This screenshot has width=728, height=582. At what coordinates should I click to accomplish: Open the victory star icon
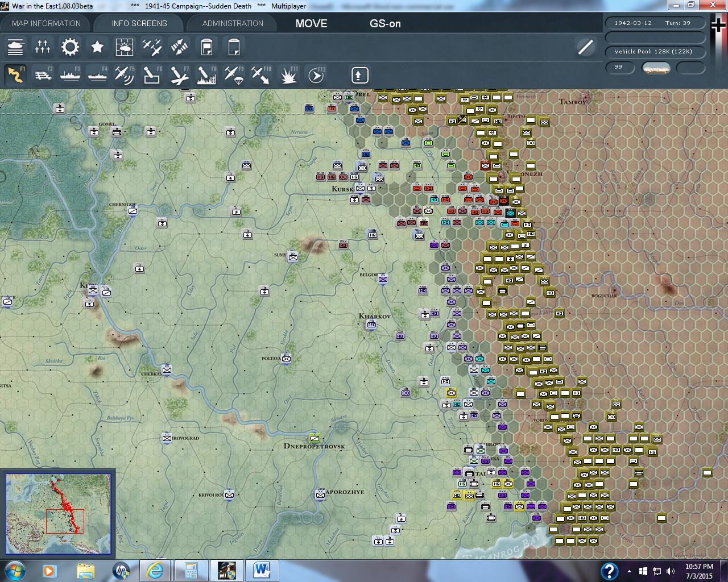[x=97, y=47]
